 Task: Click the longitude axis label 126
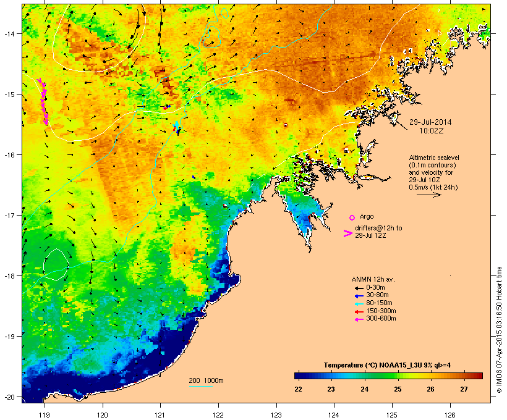[450, 415]
